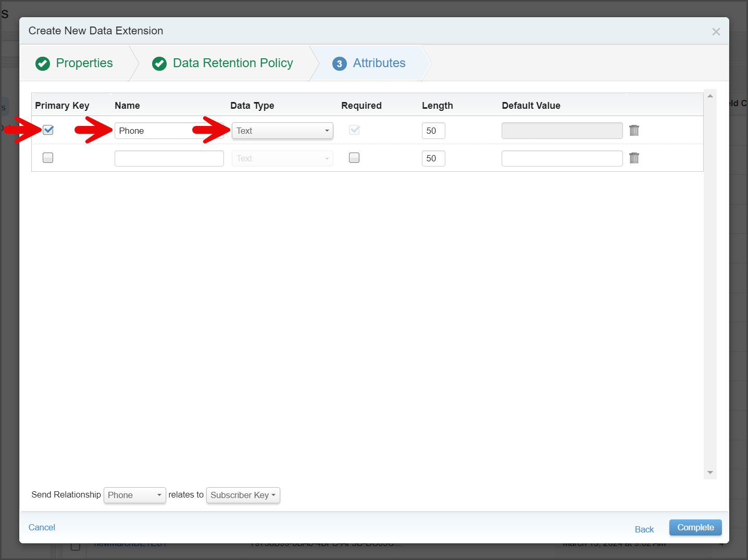Image resolution: width=748 pixels, height=560 pixels.
Task: Tick the Required checkbox in second row
Action: (354, 158)
